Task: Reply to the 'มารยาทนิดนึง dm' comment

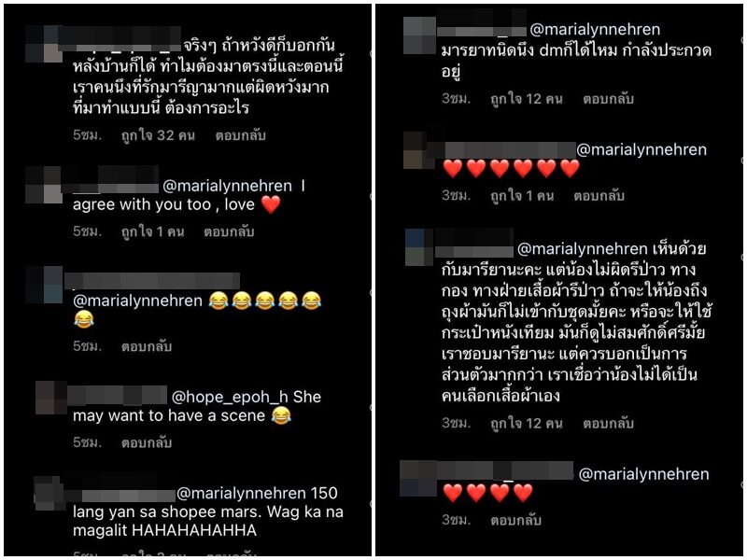Action: click(609, 99)
